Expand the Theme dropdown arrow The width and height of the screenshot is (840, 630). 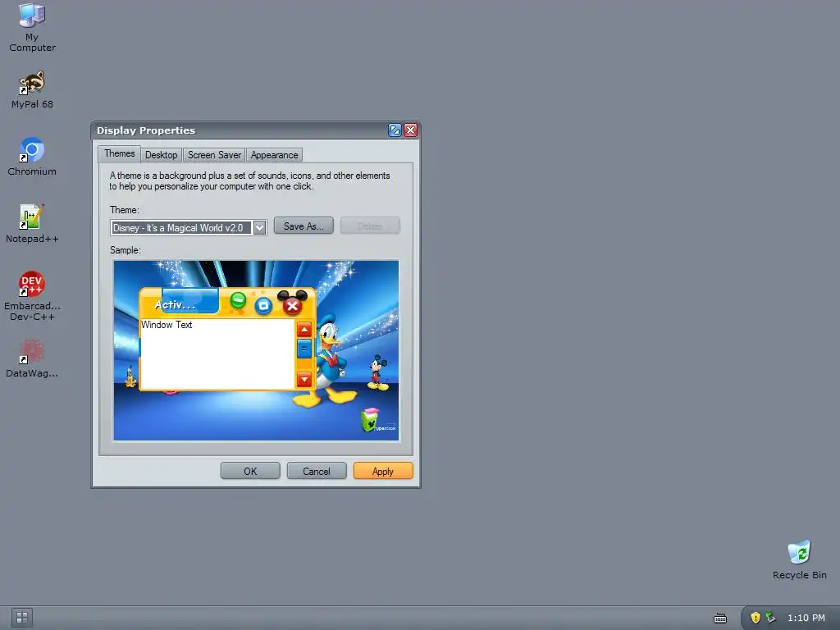pyautogui.click(x=259, y=228)
